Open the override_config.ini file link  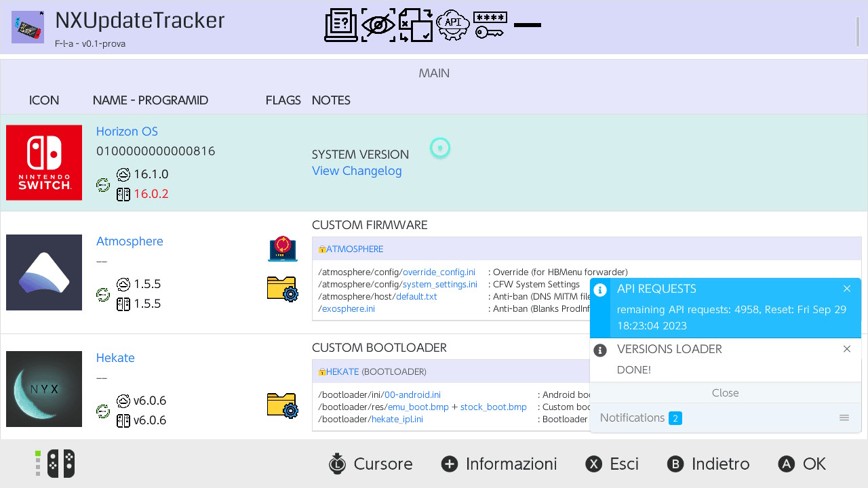click(439, 272)
